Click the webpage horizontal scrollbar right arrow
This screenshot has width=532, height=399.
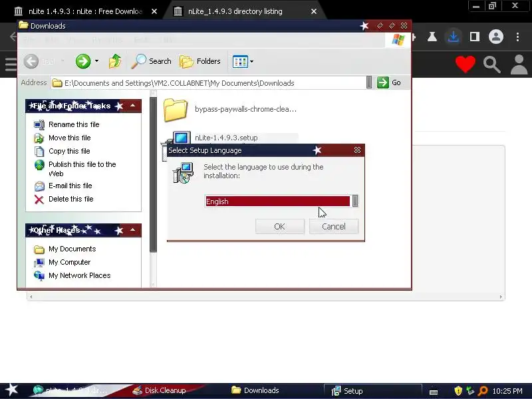click(x=501, y=297)
